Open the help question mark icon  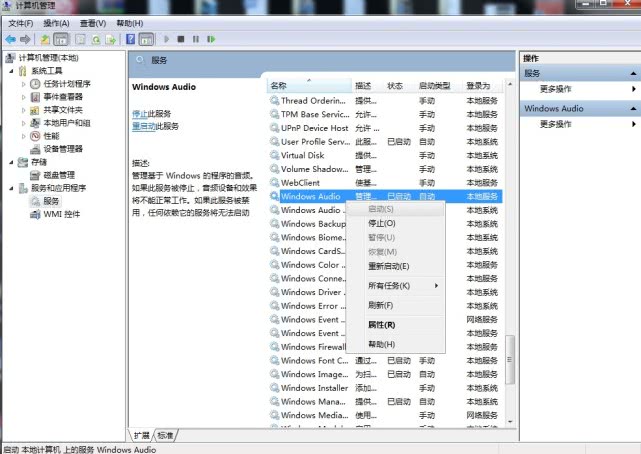[130, 39]
